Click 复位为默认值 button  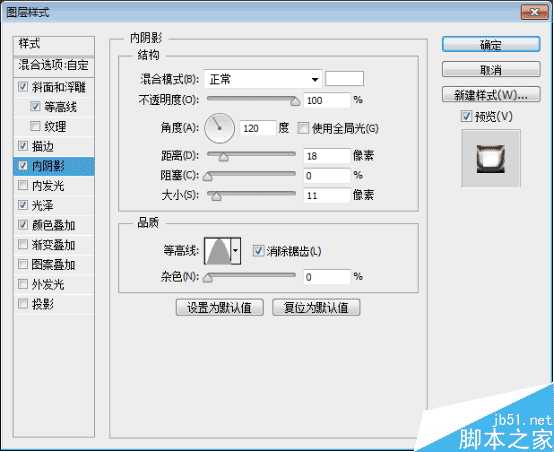pos(316,307)
